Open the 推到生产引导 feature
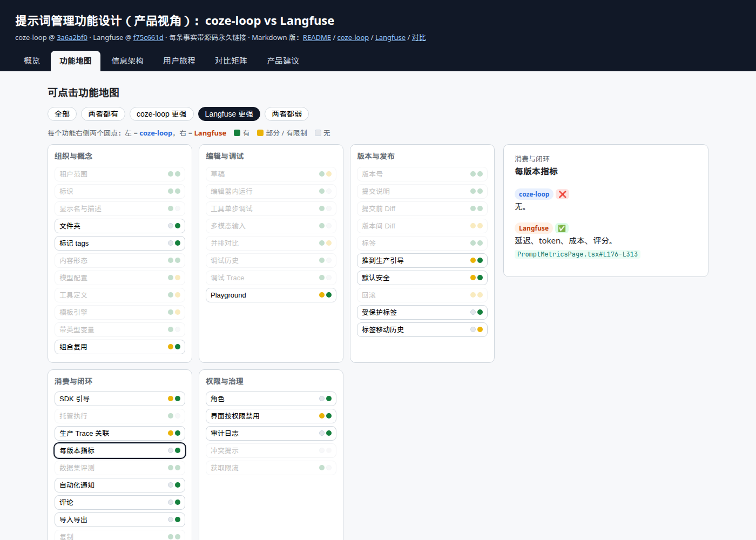The width and height of the screenshot is (756, 540). 422,260
